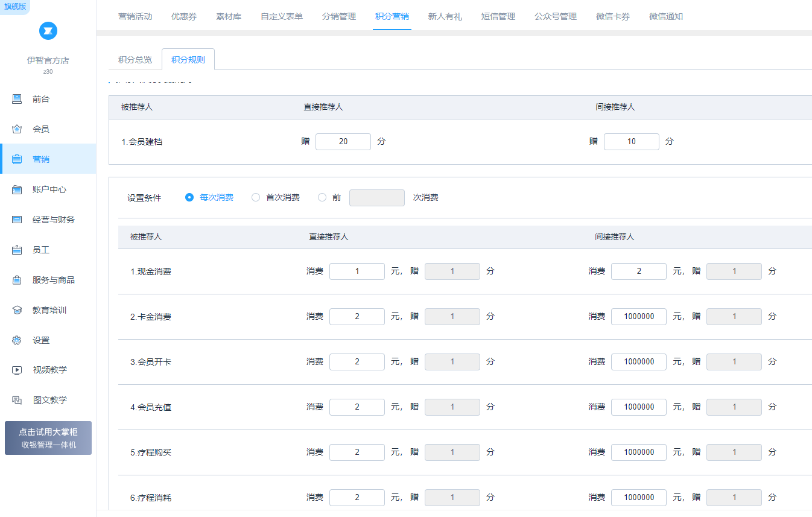Click the 经营与财务 card icon

coord(17,220)
